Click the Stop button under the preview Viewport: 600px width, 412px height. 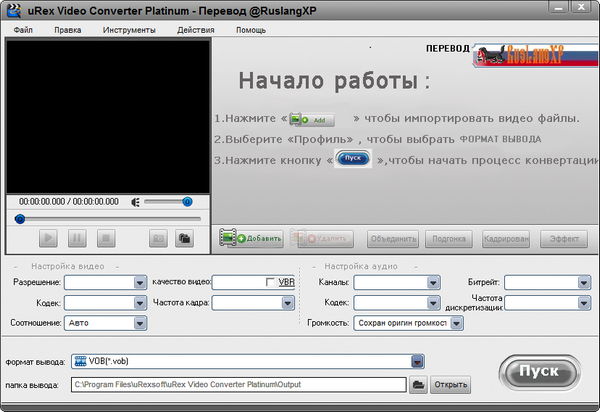click(106, 238)
